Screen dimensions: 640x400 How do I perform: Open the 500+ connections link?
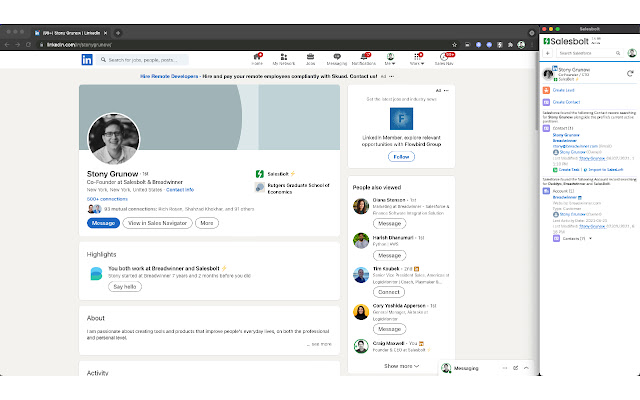tap(107, 199)
